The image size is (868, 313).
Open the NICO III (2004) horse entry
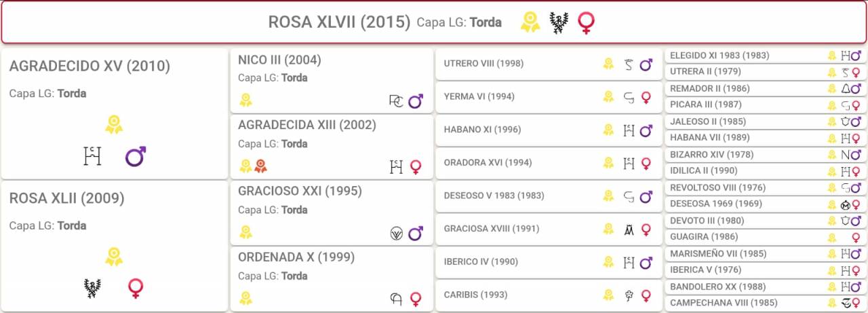point(279,60)
